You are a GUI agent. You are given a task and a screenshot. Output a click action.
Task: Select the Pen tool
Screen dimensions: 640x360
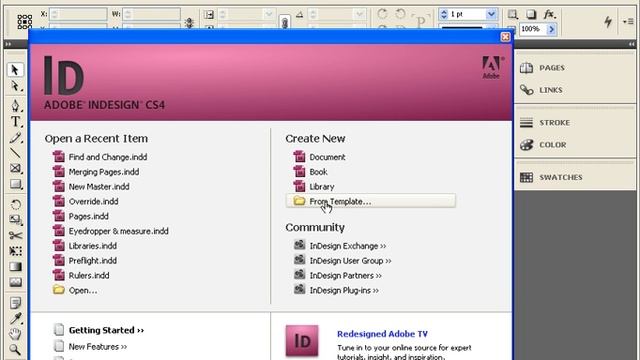15,106
